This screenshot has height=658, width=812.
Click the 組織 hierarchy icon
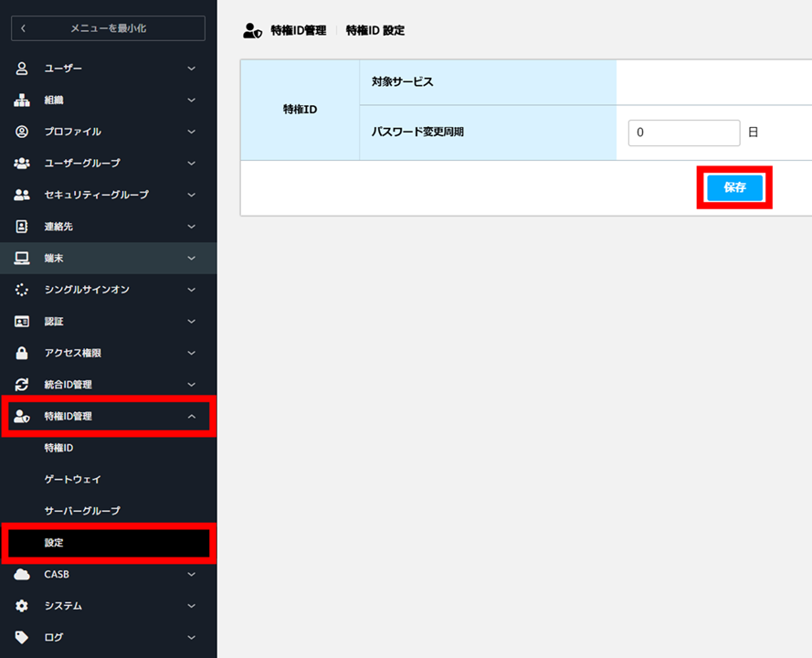point(22,100)
